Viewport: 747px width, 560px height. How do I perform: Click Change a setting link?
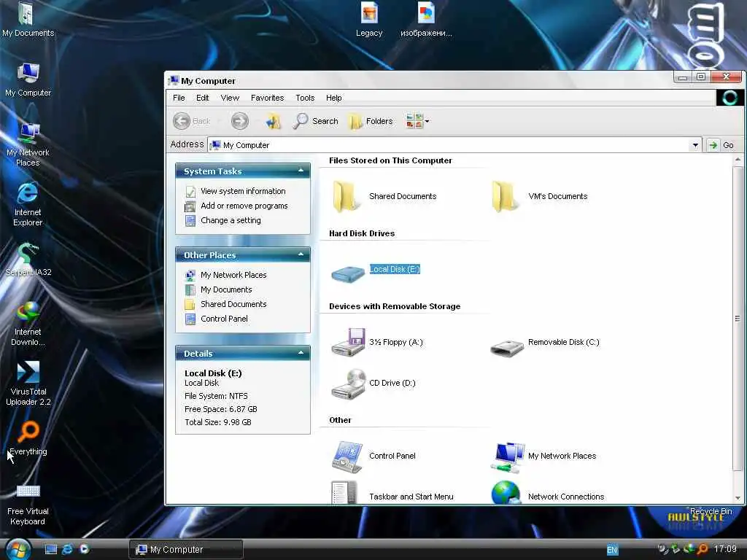[x=231, y=220]
